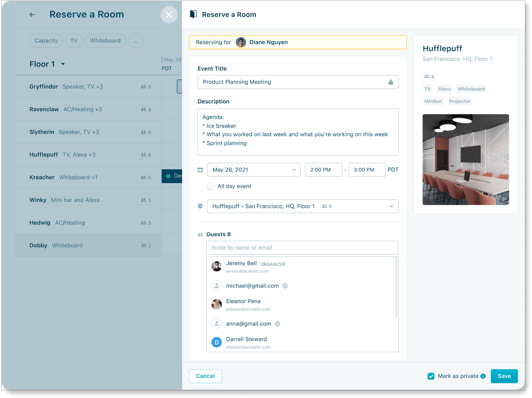Click the location pin icon beside Hufflepuff
Screen dimensions: 532x398
(x=200, y=206)
